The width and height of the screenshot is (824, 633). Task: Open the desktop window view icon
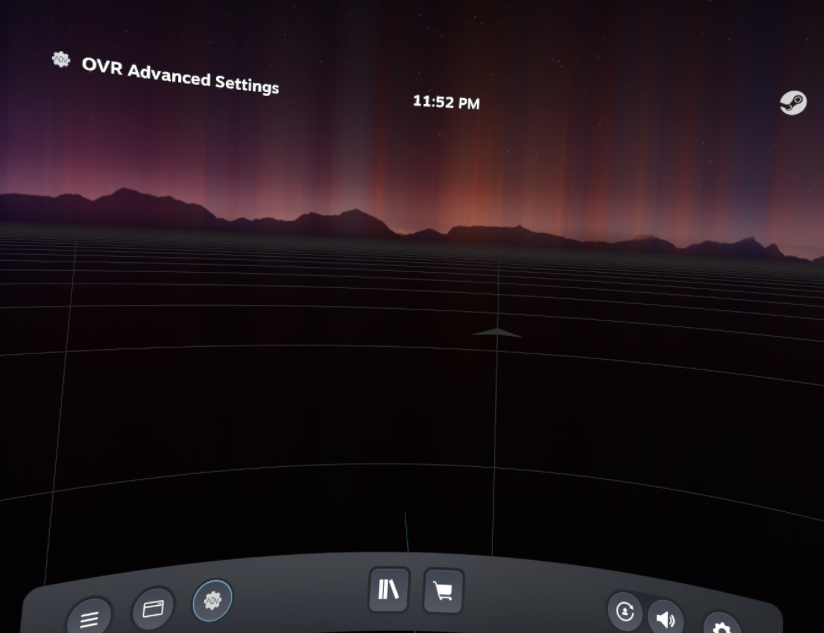153,608
